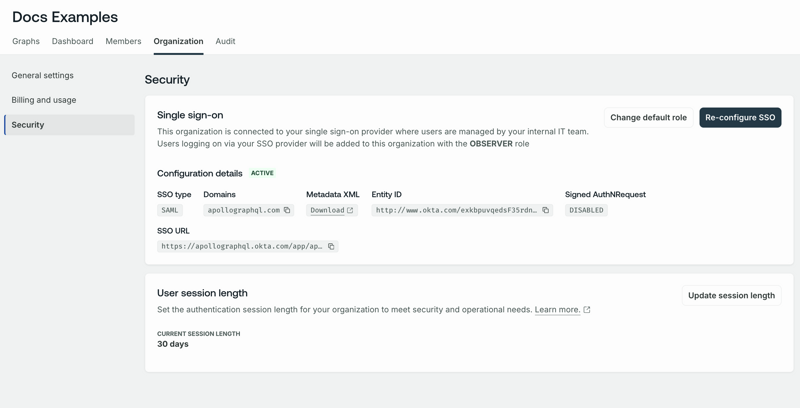Click the external-link icon after Learn more
Image resolution: width=800 pixels, height=408 pixels.
coord(587,310)
